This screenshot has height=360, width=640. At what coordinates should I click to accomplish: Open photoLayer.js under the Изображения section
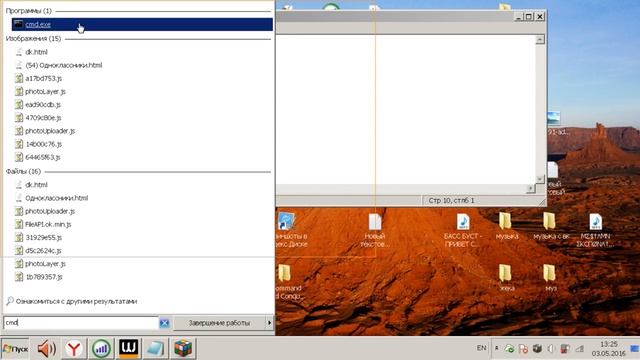[x=45, y=91]
